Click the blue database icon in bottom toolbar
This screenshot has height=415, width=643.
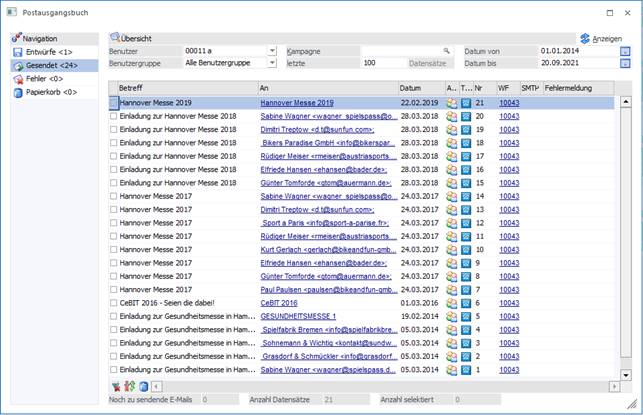click(x=143, y=386)
